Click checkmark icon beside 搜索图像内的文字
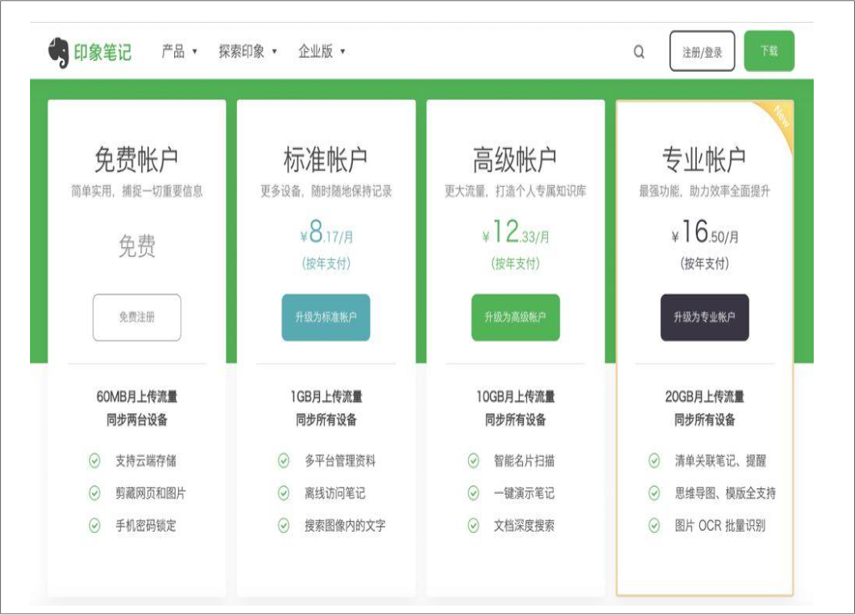855x615 pixels. pyautogui.click(x=284, y=526)
